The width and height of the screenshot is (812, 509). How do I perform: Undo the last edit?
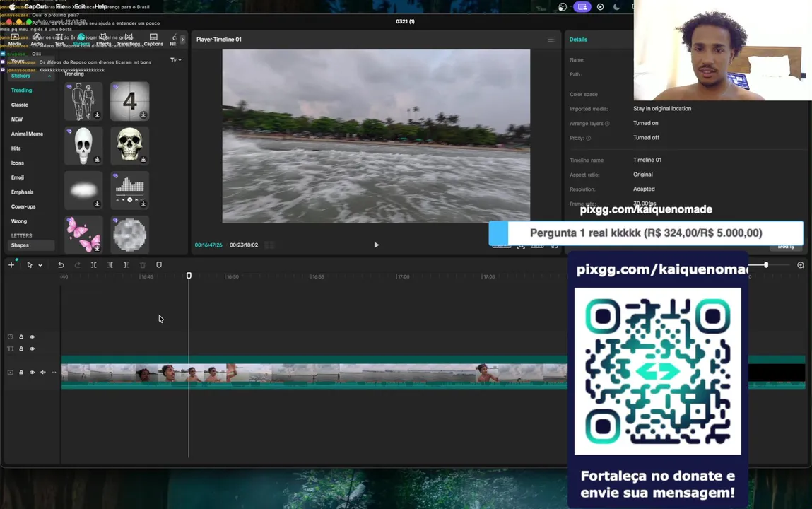(61, 265)
